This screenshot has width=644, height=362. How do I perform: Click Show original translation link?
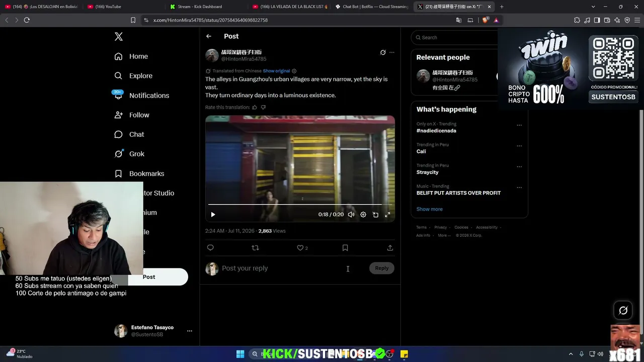tap(276, 71)
